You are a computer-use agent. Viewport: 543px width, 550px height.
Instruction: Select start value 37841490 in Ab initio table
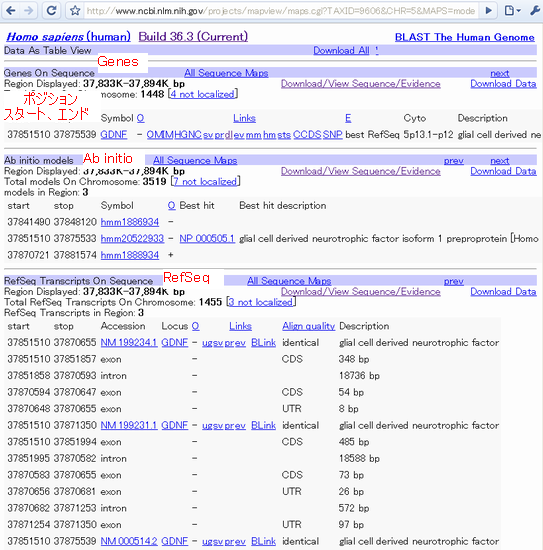click(x=29, y=222)
